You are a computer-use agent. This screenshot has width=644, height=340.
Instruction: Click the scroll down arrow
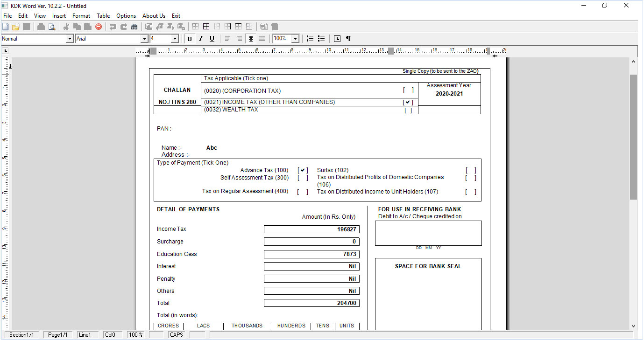[x=634, y=326]
